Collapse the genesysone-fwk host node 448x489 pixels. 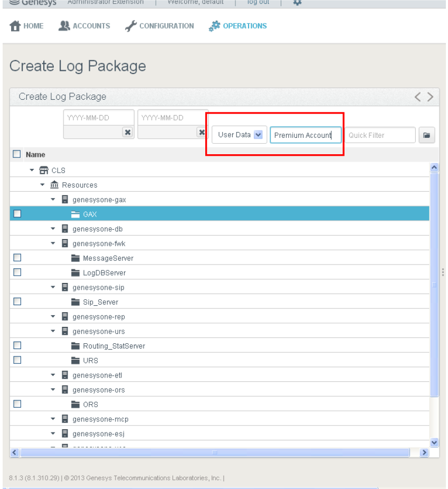(53, 244)
